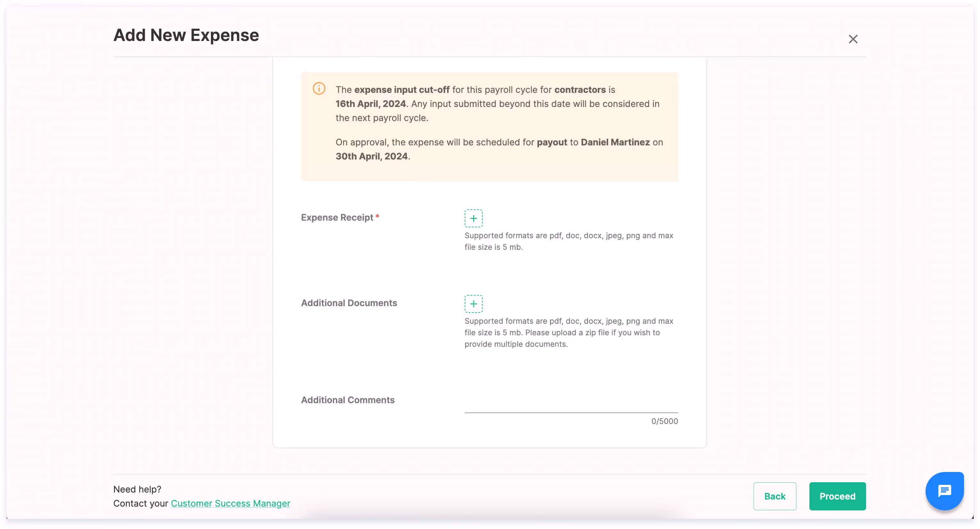Image resolution: width=980 pixels, height=529 pixels.
Task: Click the plus icon to upload Expense Receipt
Action: tap(473, 218)
